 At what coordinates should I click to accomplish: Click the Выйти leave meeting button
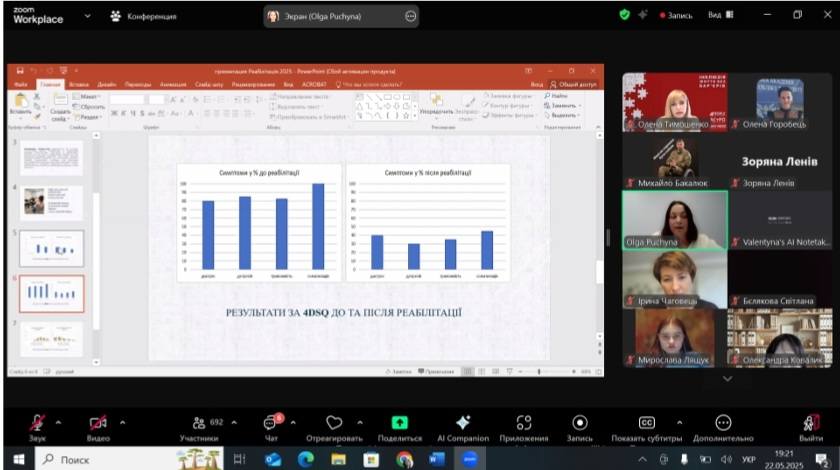(811, 422)
